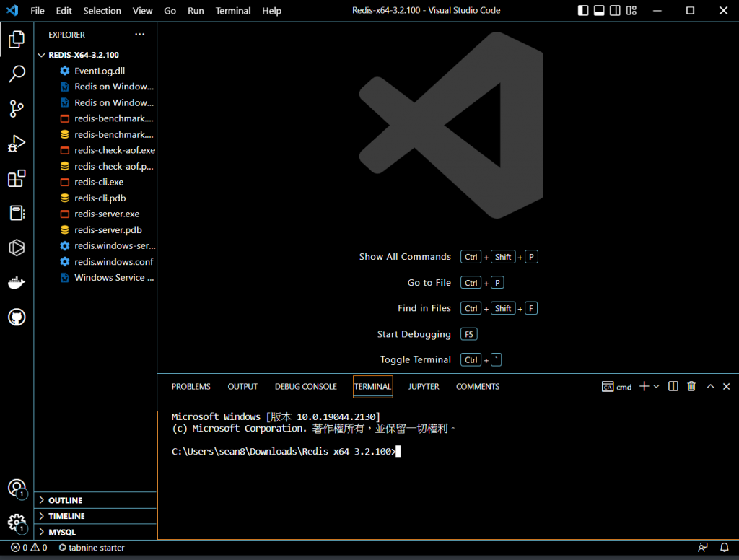This screenshot has height=560, width=739.
Task: Switch to the DEBUG CONSOLE tab
Action: tap(306, 387)
